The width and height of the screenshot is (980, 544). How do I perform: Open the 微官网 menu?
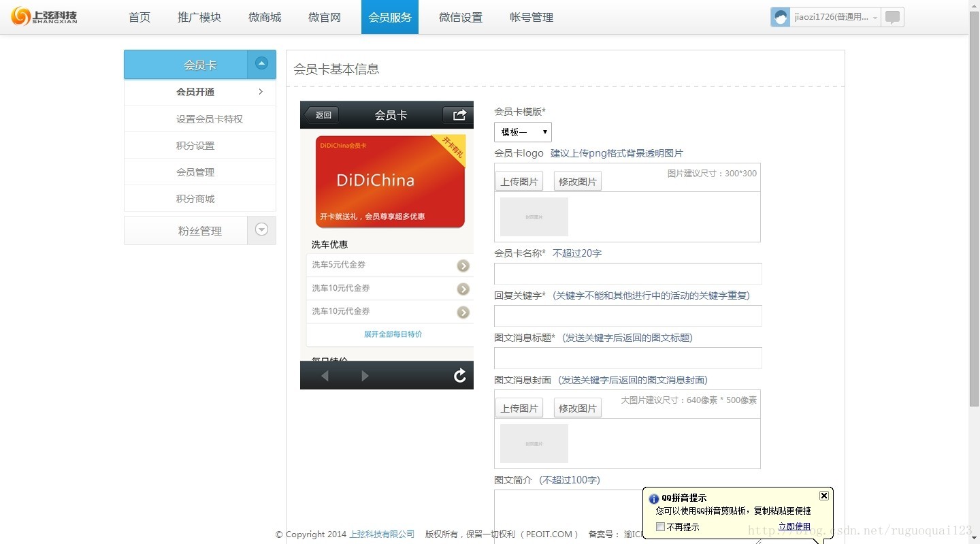pos(325,17)
